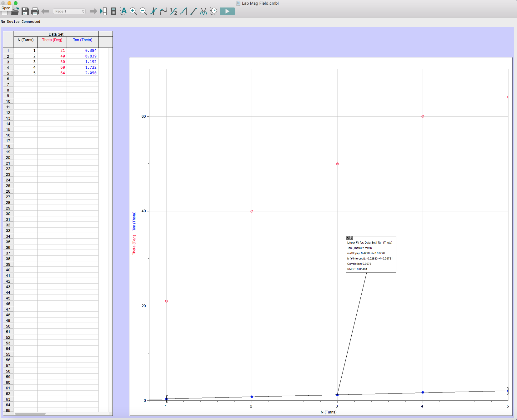This screenshot has height=420, width=517.
Task: Click the Tan (Theta) y-axis label
Action: [134, 221]
